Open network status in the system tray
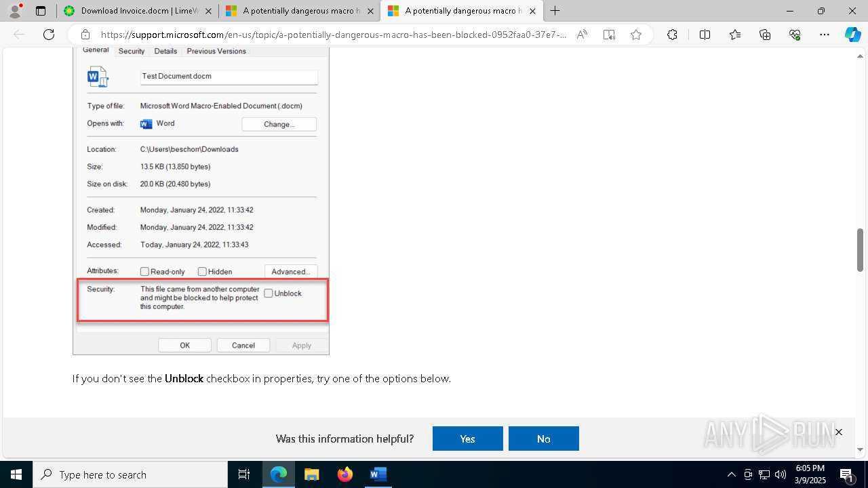The image size is (868, 488). pos(764,474)
